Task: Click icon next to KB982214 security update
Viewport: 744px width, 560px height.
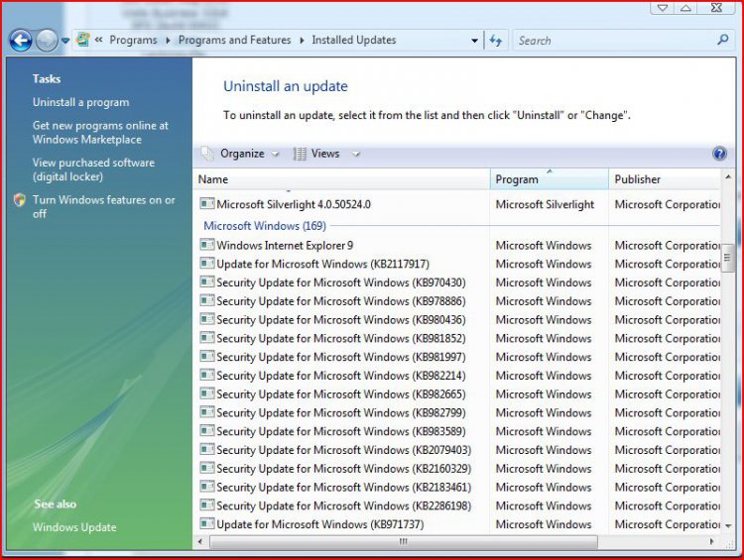Action: pyautogui.click(x=207, y=375)
